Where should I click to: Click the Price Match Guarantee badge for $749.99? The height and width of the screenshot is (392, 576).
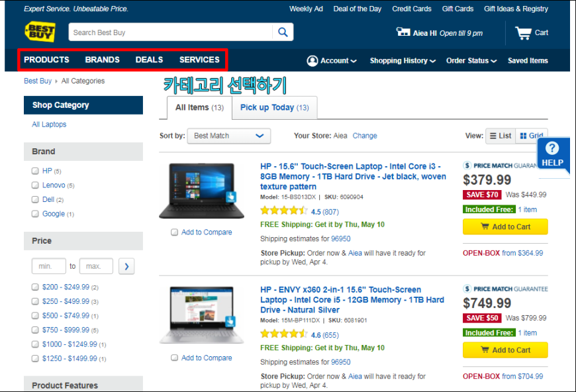[505, 289]
